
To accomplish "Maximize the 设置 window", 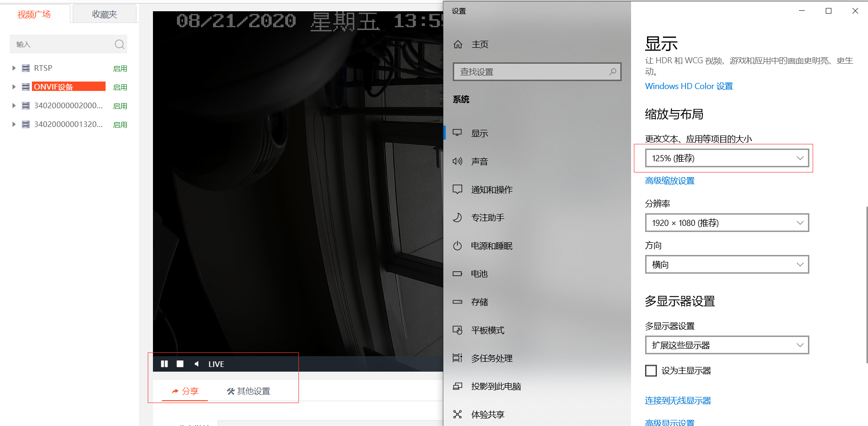I will [x=829, y=11].
